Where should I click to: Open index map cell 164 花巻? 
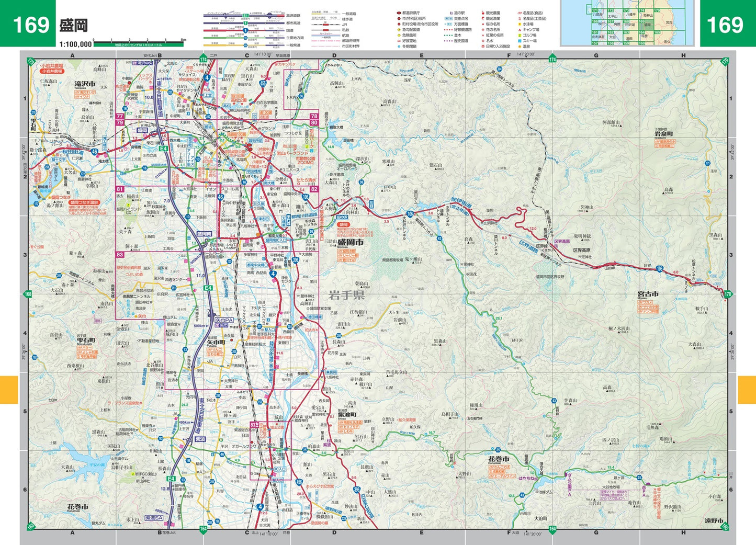[646, 36]
